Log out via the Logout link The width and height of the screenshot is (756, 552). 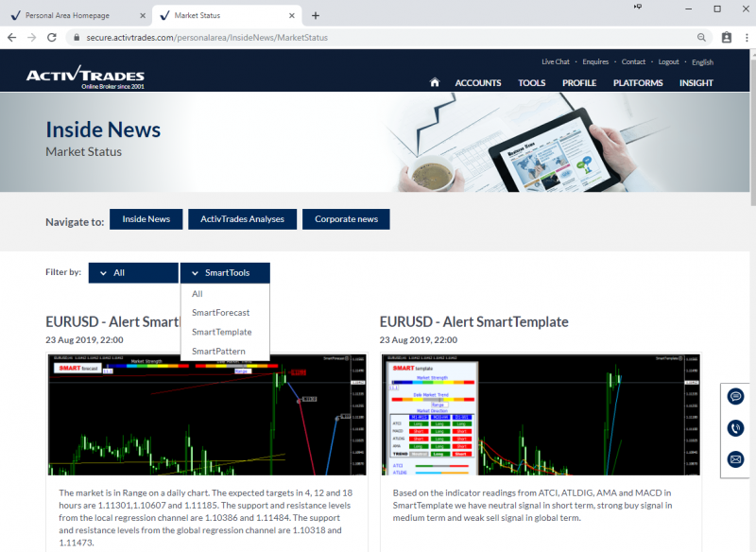668,61
